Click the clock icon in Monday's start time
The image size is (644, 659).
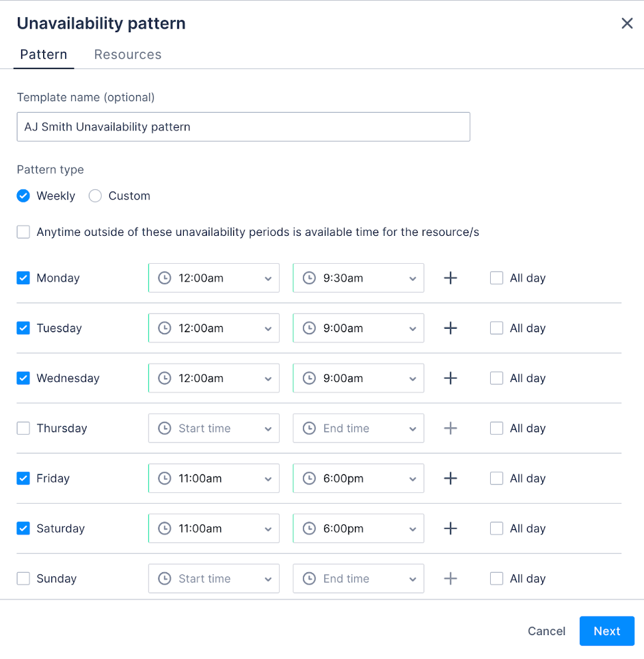tap(164, 278)
